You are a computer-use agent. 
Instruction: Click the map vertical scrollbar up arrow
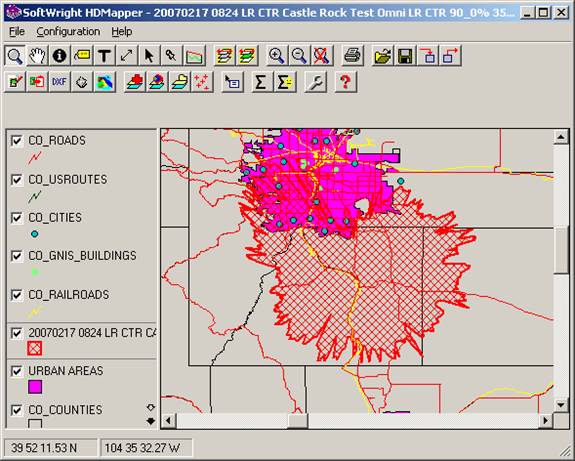[561, 137]
